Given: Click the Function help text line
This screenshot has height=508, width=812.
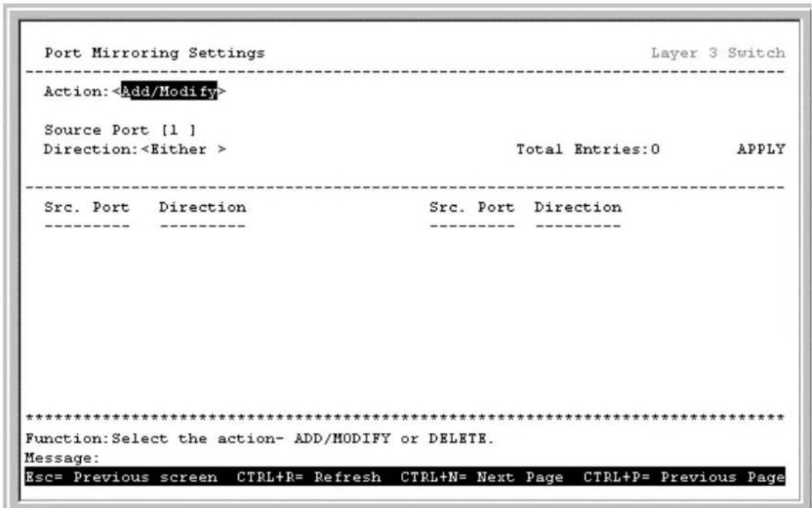Looking at the screenshot, I should [259, 438].
